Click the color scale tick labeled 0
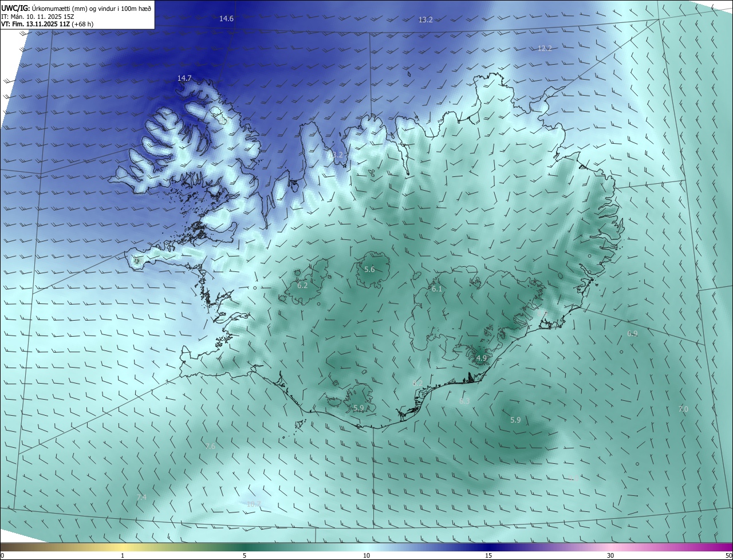Image resolution: width=733 pixels, height=560 pixels. pyautogui.click(x=2, y=555)
